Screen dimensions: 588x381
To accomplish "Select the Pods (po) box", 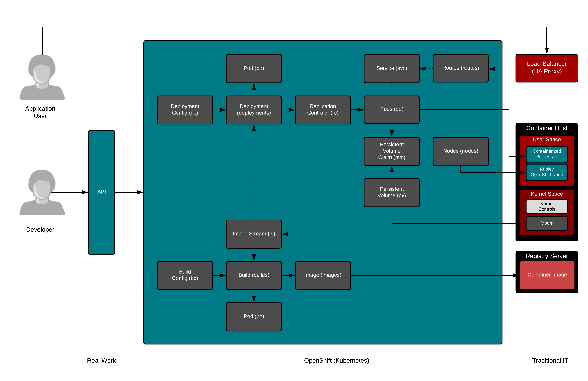I will [x=392, y=110].
